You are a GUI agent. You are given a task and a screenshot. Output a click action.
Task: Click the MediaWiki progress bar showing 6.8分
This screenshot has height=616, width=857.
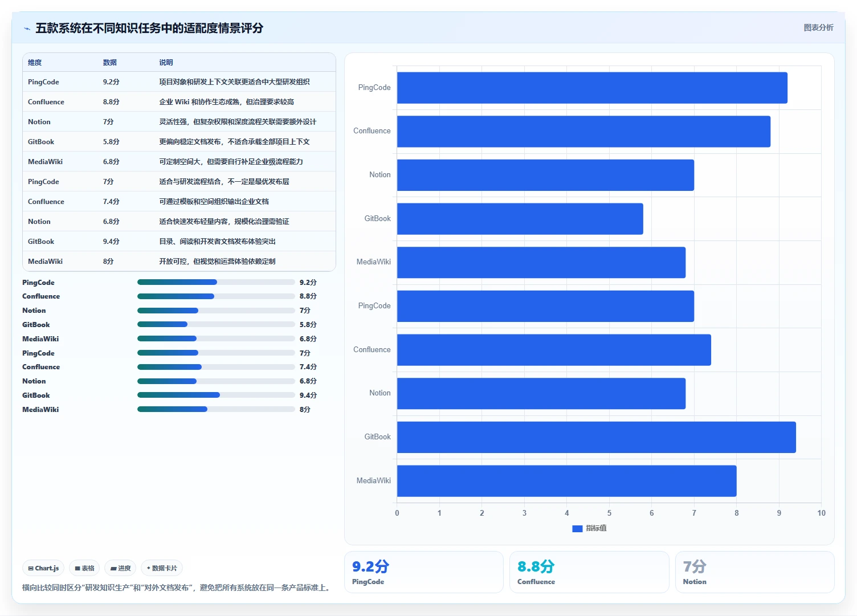216,339
